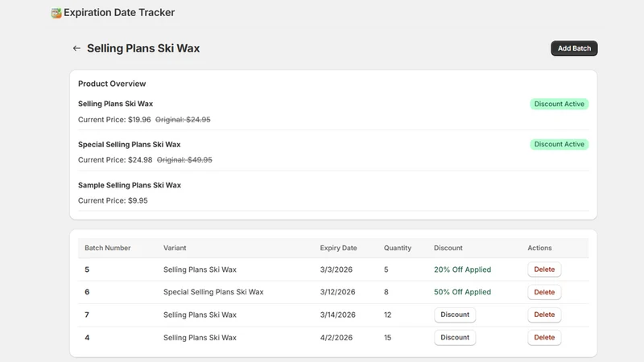
Task: Click the Expiration Date Tracker app icon
Action: [56, 13]
